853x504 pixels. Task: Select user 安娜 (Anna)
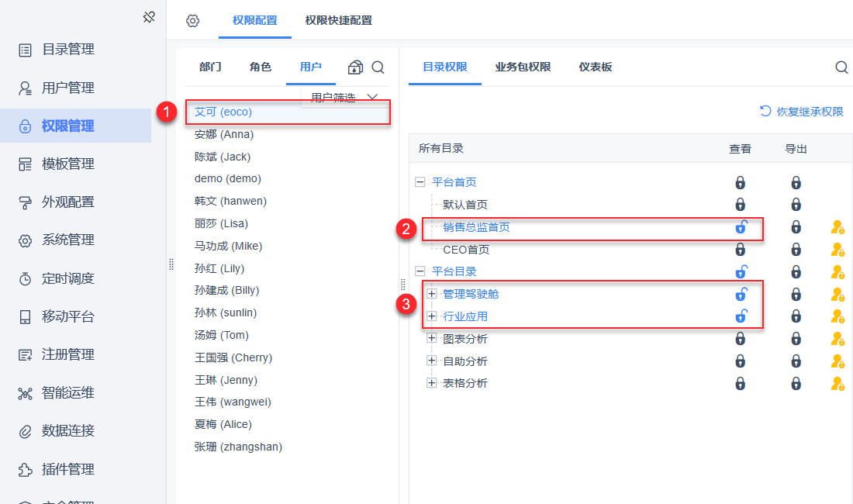pos(224,134)
